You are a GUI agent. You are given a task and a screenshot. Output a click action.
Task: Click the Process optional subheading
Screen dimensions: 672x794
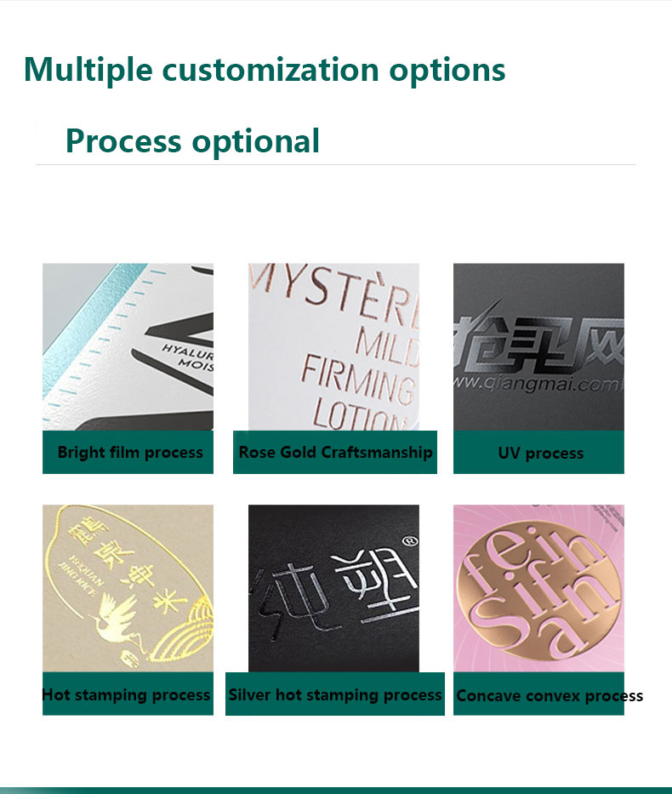192,141
